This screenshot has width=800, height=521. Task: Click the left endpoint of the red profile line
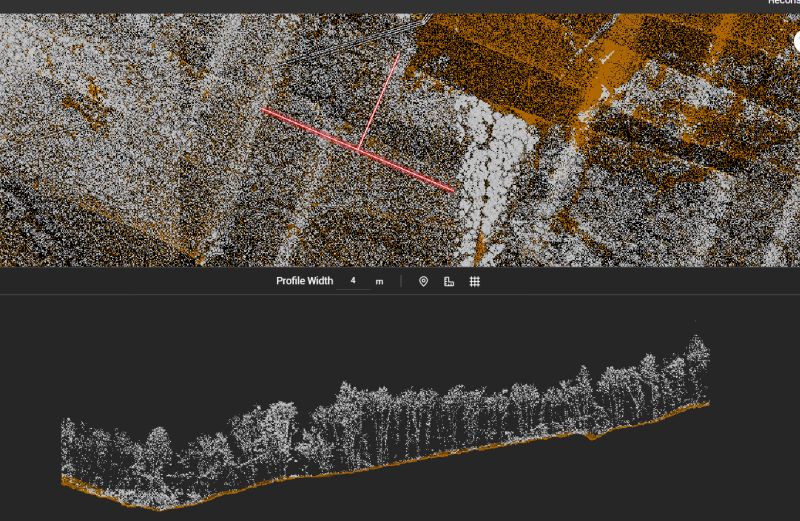coord(264,111)
